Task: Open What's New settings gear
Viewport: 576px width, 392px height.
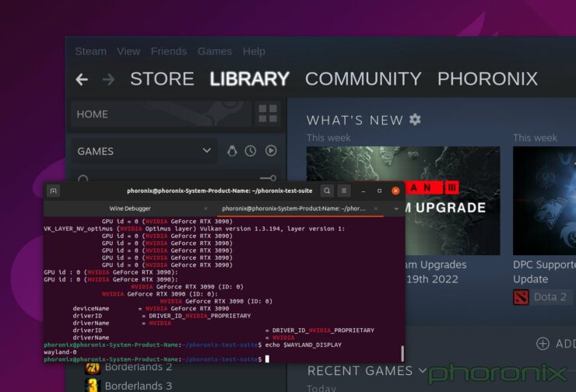Action: tap(415, 119)
